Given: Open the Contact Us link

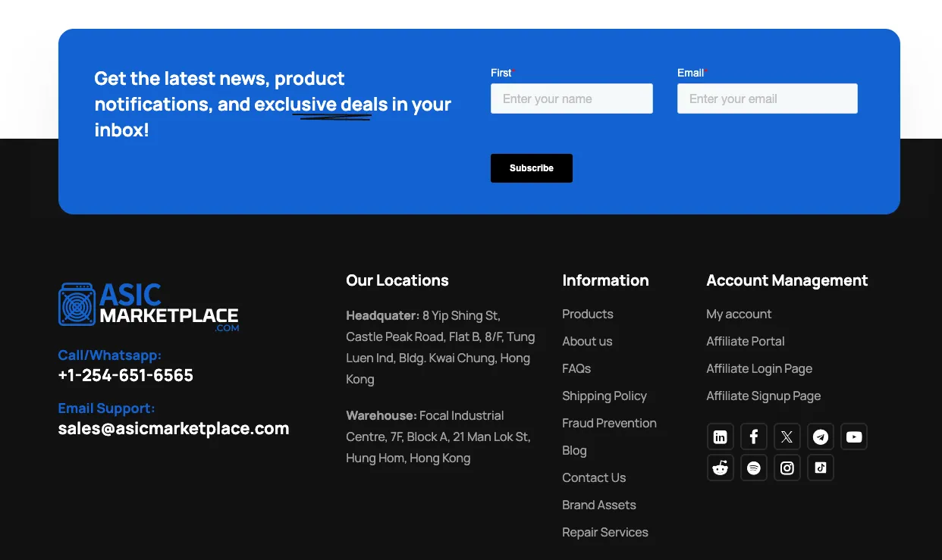Looking at the screenshot, I should pyautogui.click(x=594, y=477).
